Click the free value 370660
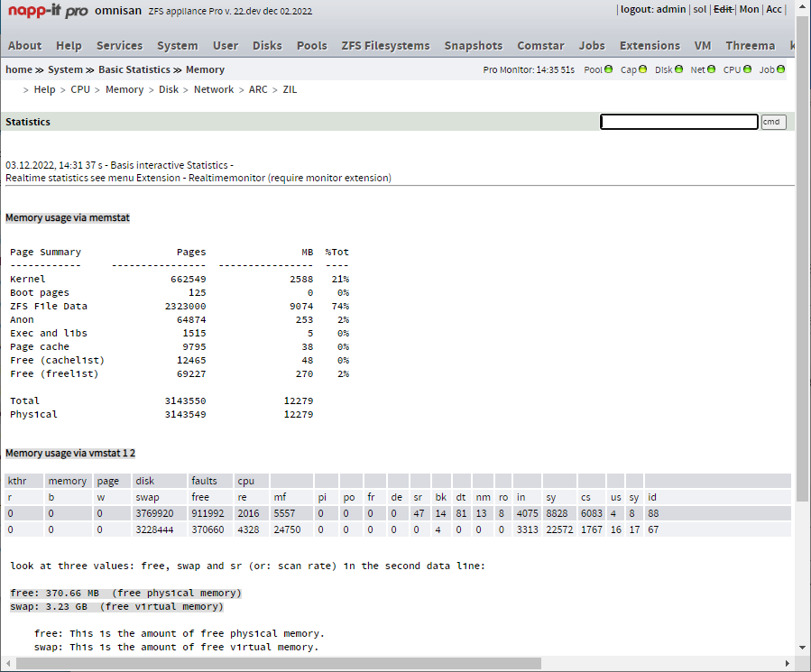 point(207,529)
